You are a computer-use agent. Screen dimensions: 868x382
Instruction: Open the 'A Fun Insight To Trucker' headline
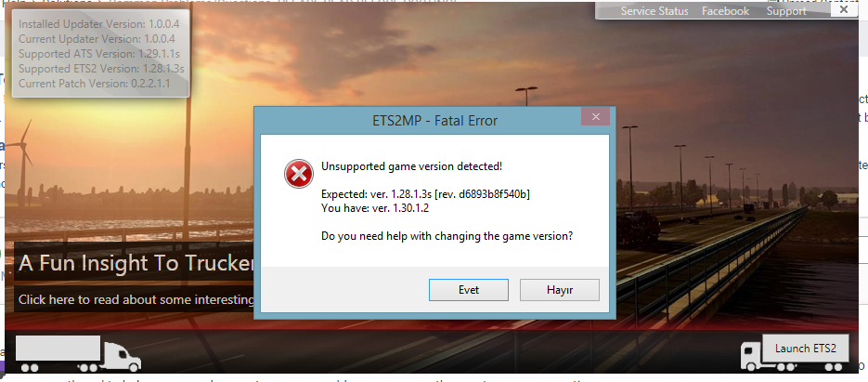point(136,263)
